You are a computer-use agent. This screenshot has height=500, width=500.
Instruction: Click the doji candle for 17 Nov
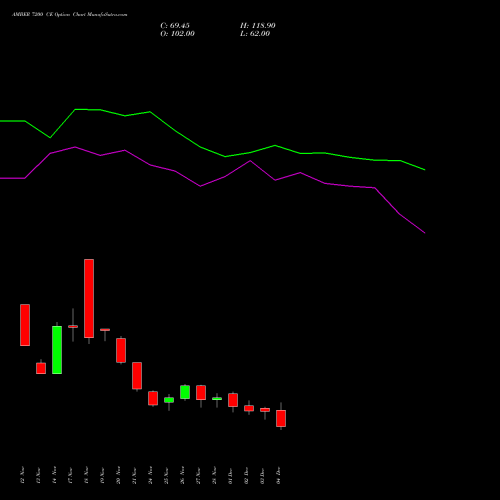pos(73,326)
